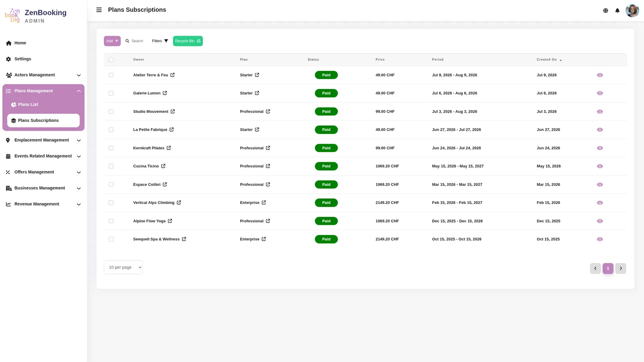Click the "Dec 15, 2025" created date

(548, 221)
